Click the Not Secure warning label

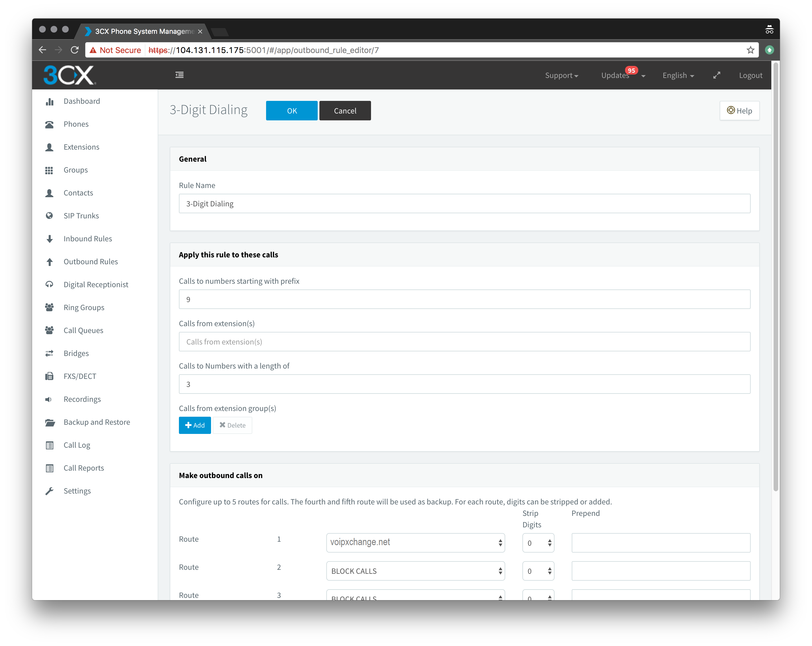115,50
